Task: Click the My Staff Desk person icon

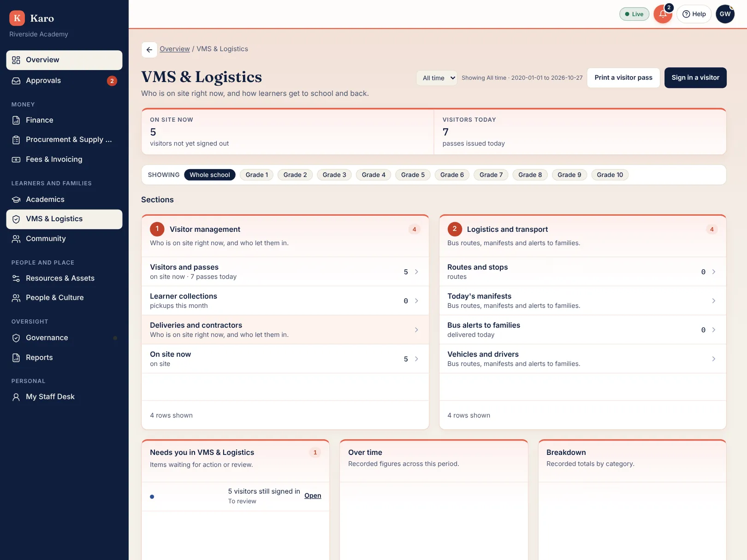Action: point(16,397)
